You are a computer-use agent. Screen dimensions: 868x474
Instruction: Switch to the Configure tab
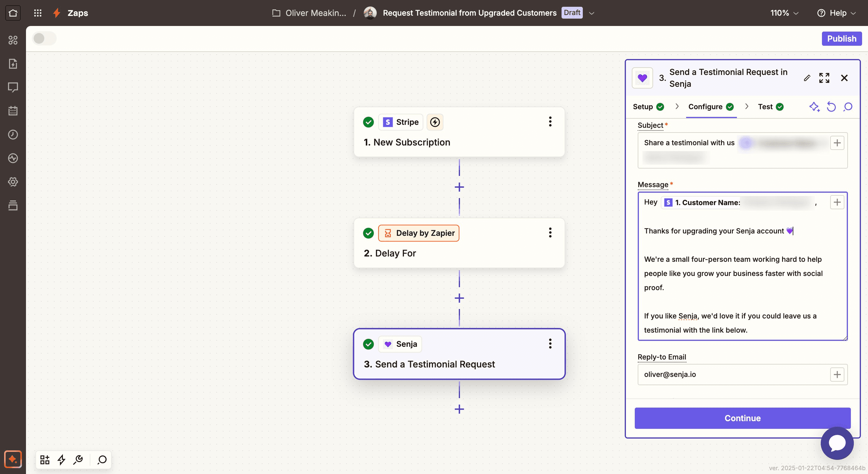(x=711, y=107)
